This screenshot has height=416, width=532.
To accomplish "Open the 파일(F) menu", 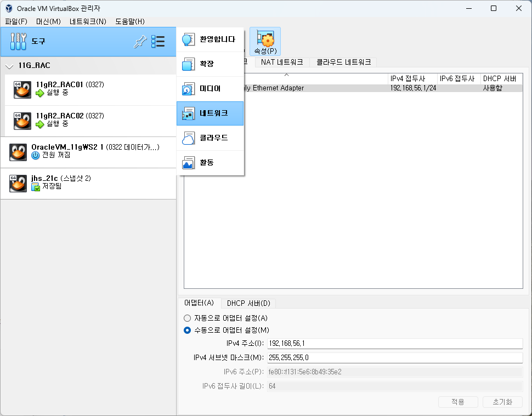I will [16, 22].
